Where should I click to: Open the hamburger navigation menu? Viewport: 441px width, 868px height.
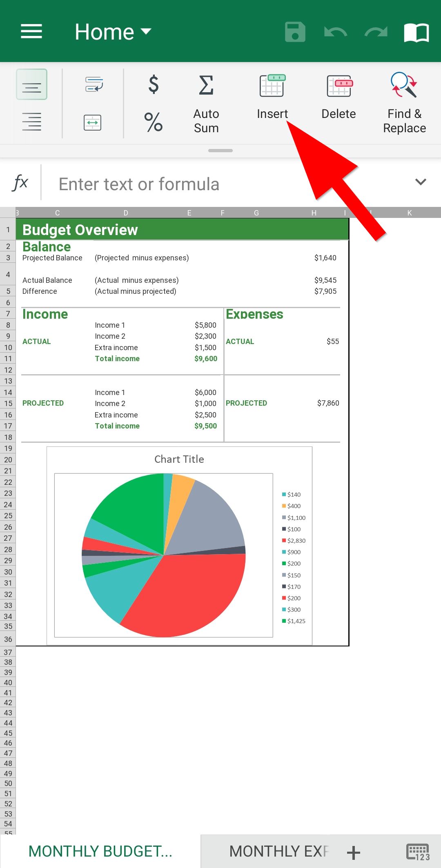click(31, 31)
